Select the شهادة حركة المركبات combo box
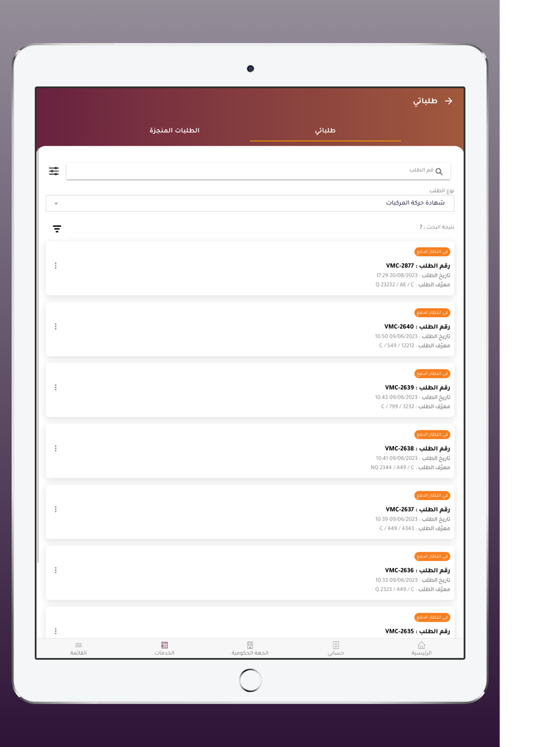This screenshot has height=747, width=560. [x=250, y=203]
